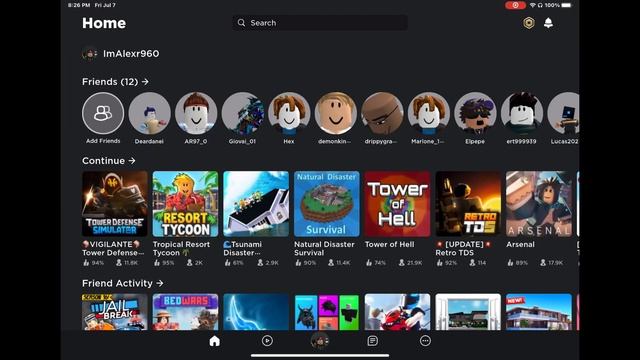Open Tsunami Disaster game thumbnail
Screen dimensions: 640x360
point(256,204)
